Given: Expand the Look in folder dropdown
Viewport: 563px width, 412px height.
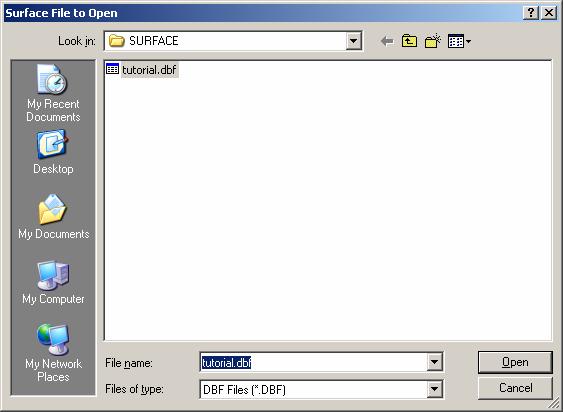Looking at the screenshot, I should 353,41.
